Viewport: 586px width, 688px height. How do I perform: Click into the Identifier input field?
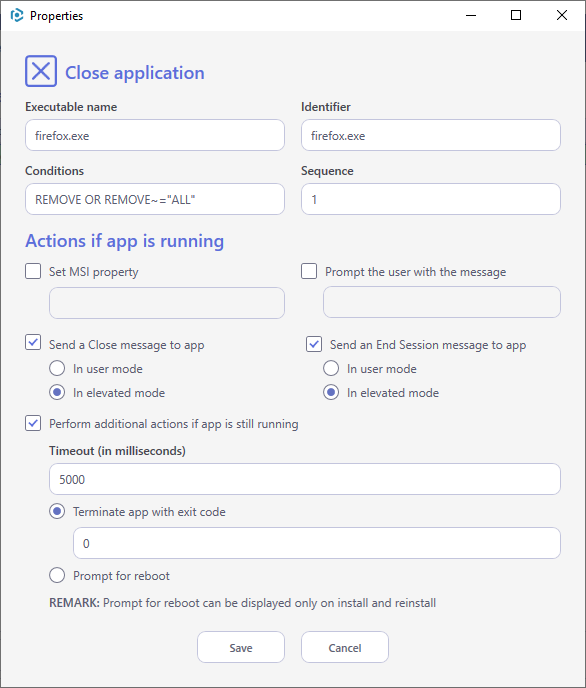(431, 135)
